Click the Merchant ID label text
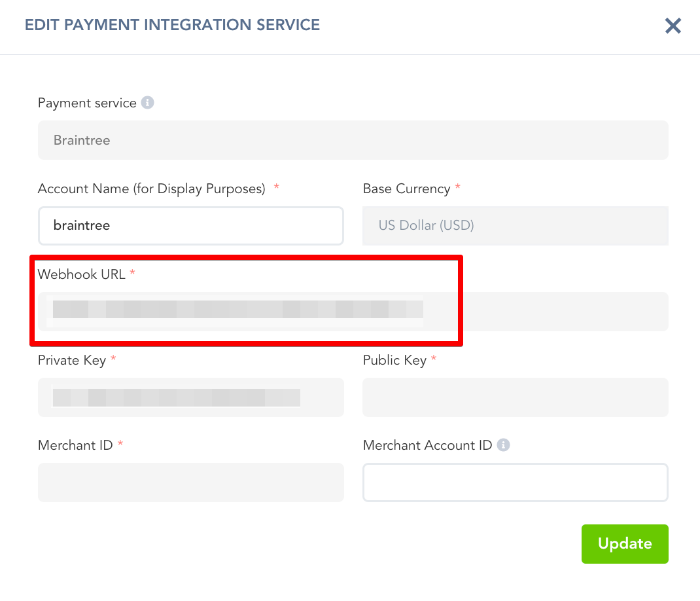Viewport: 700px width, 601px height. (75, 445)
